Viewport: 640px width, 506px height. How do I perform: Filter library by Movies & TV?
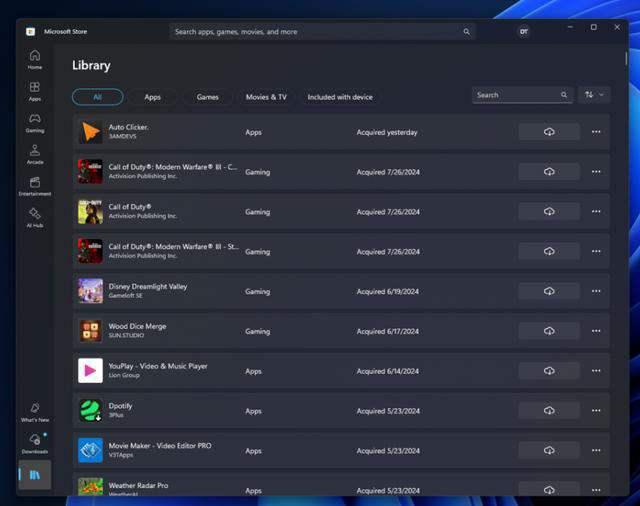coord(266,97)
